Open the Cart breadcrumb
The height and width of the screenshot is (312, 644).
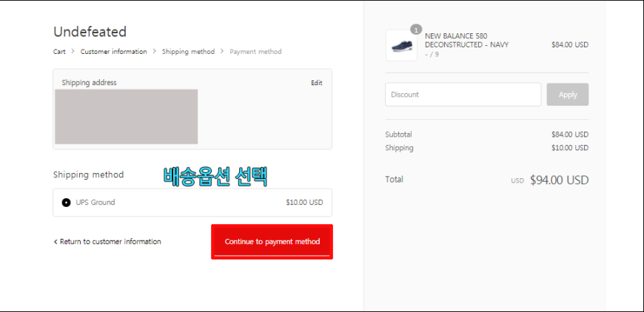(x=59, y=52)
